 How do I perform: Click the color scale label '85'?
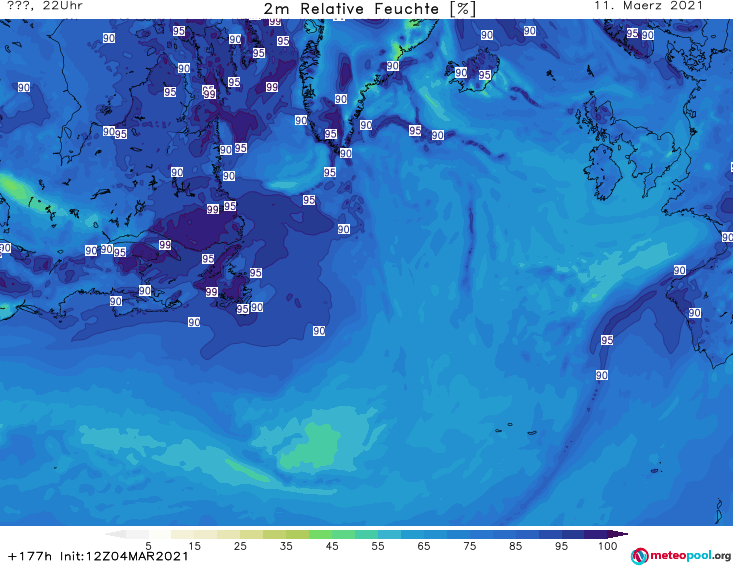pyautogui.click(x=516, y=546)
